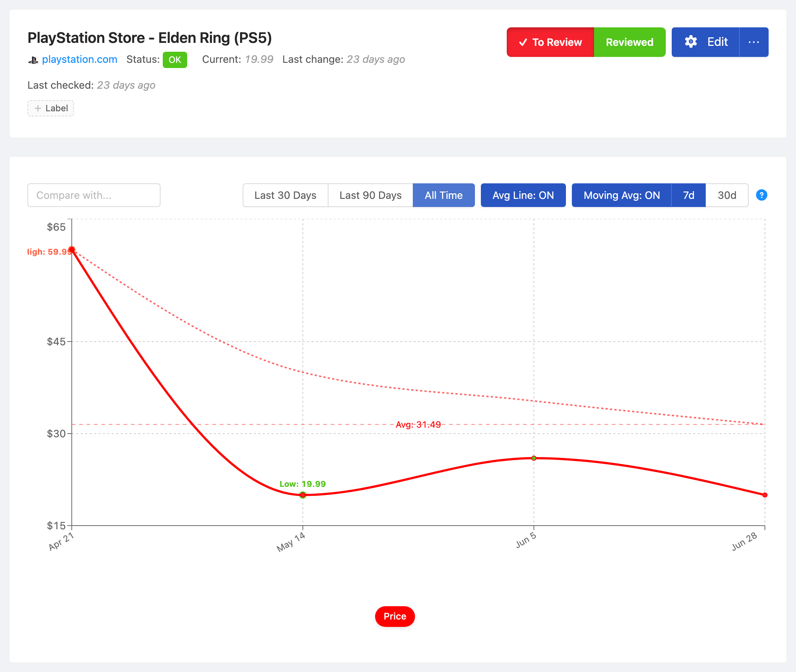Click the Jun 28 final data point
The image size is (796, 672).
(x=765, y=495)
